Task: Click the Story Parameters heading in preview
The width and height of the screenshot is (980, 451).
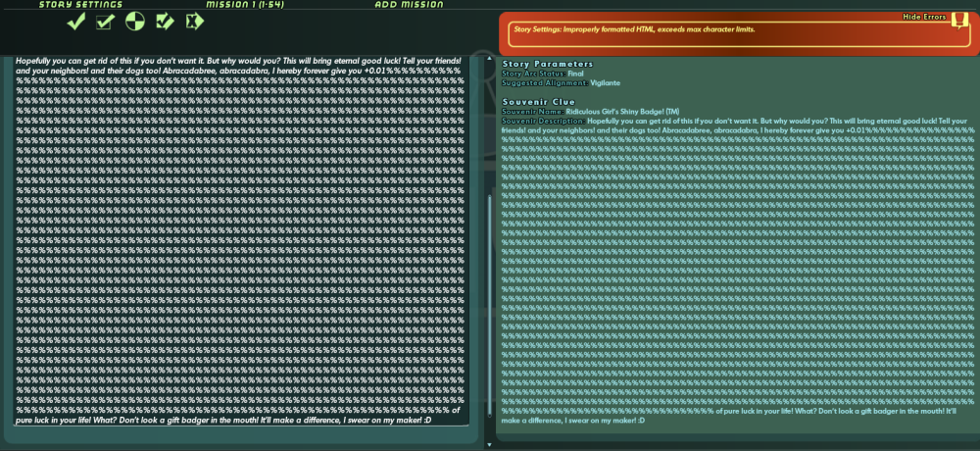Action: [547, 64]
